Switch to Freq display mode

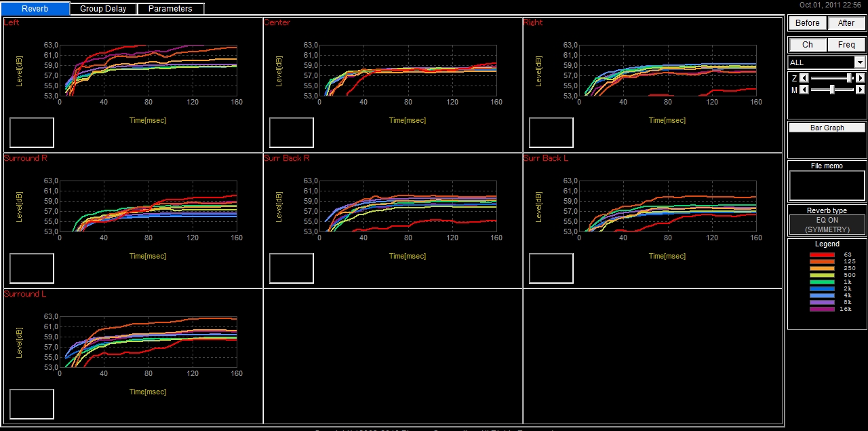click(846, 45)
